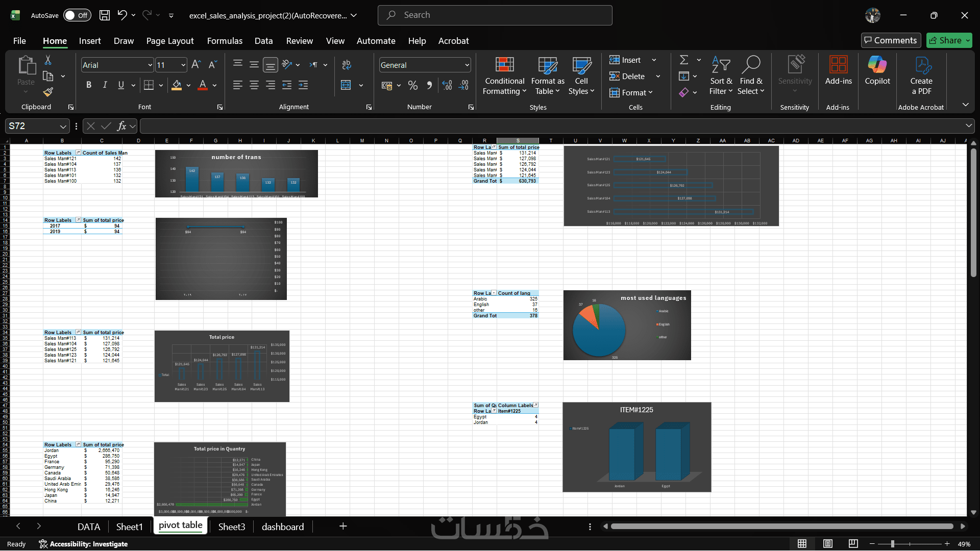This screenshot has height=551, width=980.
Task: Click the AutoSum sigma icon
Action: click(x=684, y=60)
